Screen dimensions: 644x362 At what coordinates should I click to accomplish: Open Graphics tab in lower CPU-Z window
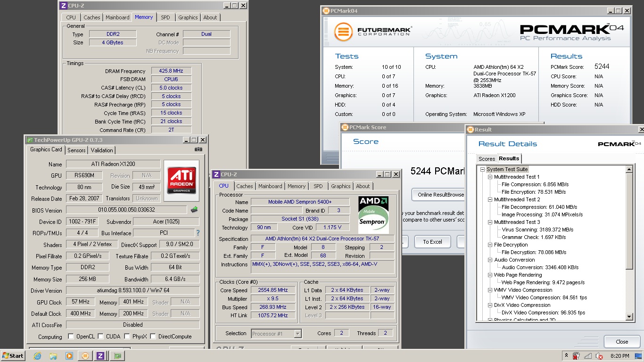point(341,186)
